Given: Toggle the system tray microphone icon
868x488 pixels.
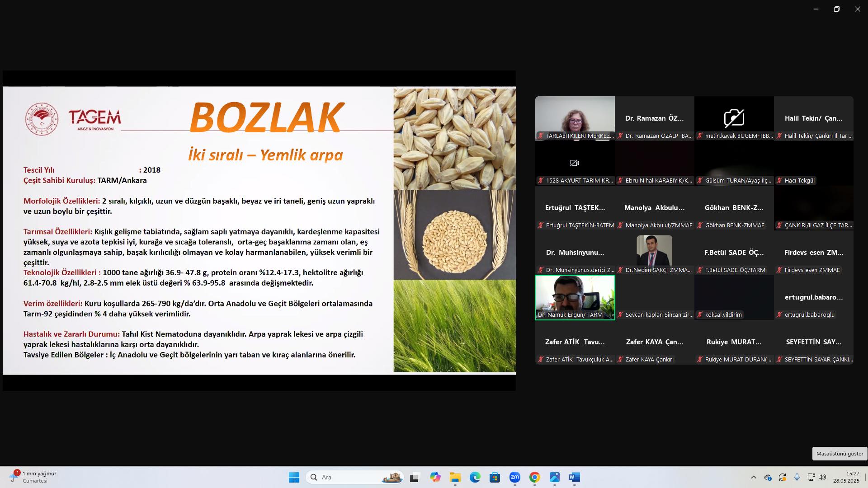Looking at the screenshot, I should tap(797, 477).
